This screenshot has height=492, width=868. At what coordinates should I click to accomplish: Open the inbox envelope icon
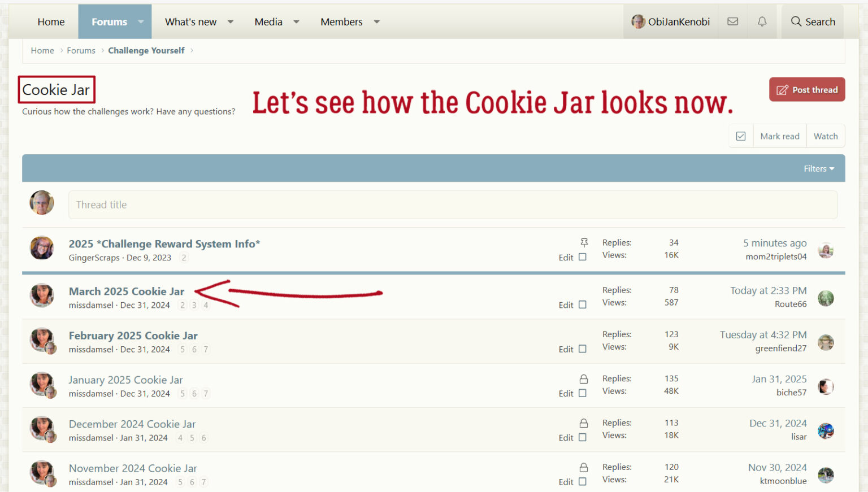[732, 21]
